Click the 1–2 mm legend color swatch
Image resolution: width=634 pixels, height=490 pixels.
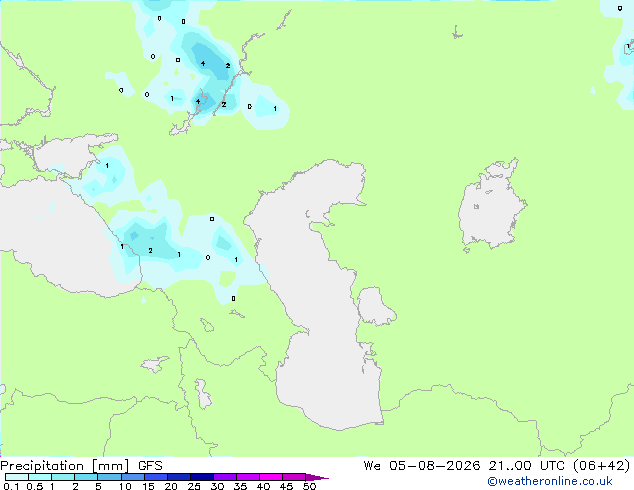click(x=63, y=477)
